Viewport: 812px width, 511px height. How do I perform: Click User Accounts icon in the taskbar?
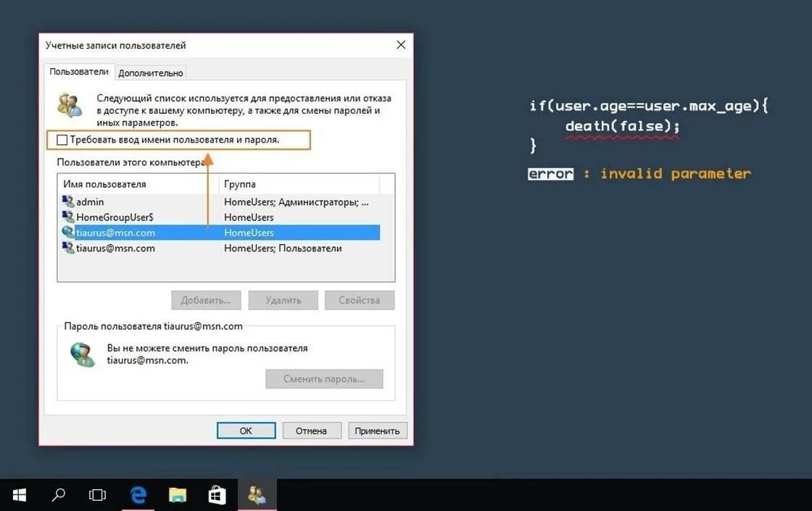click(257, 495)
